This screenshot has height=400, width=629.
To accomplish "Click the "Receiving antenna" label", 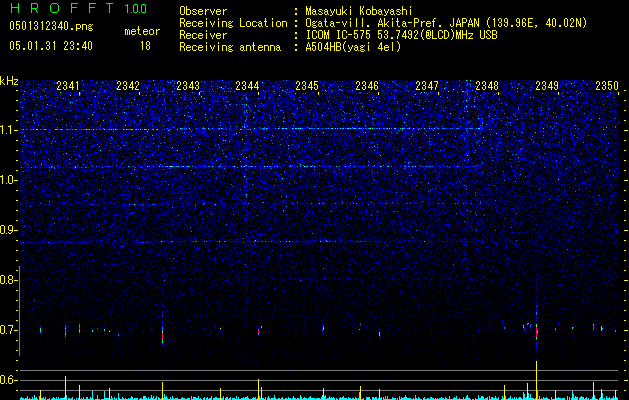I will (x=230, y=47).
